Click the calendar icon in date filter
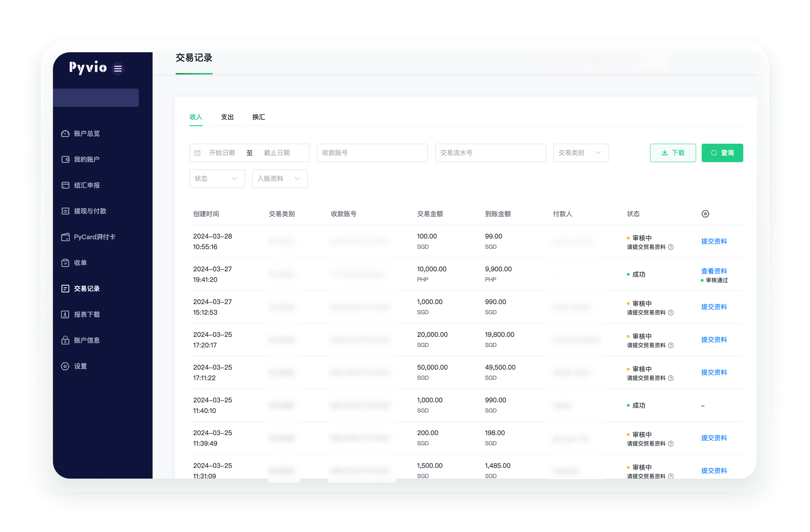Screen dimensions: 810x532 (197, 153)
